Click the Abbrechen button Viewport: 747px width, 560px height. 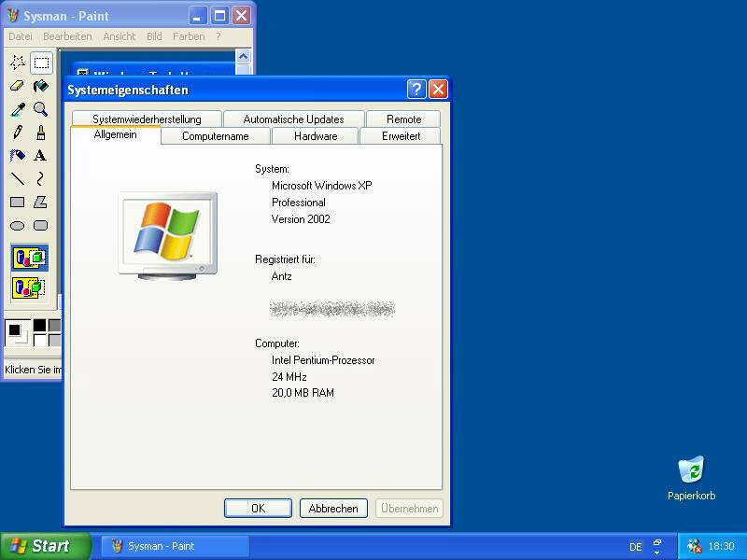tap(333, 508)
